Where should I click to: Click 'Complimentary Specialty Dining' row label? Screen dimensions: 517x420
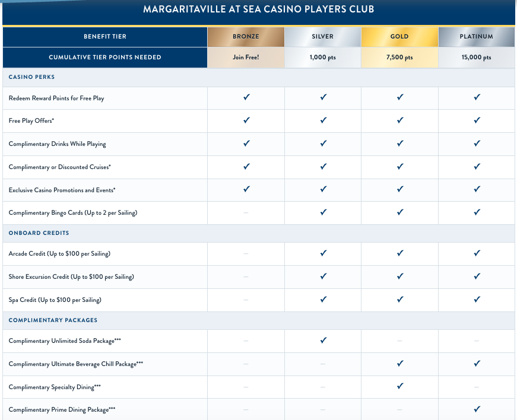point(55,387)
